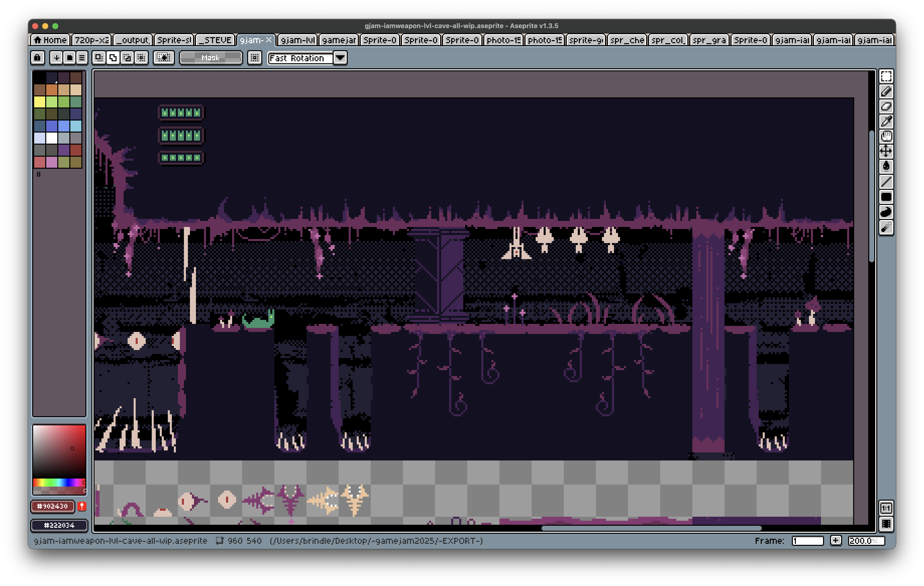Enable subtract-from-selection mode
The height and width of the screenshot is (586, 924).
(127, 58)
